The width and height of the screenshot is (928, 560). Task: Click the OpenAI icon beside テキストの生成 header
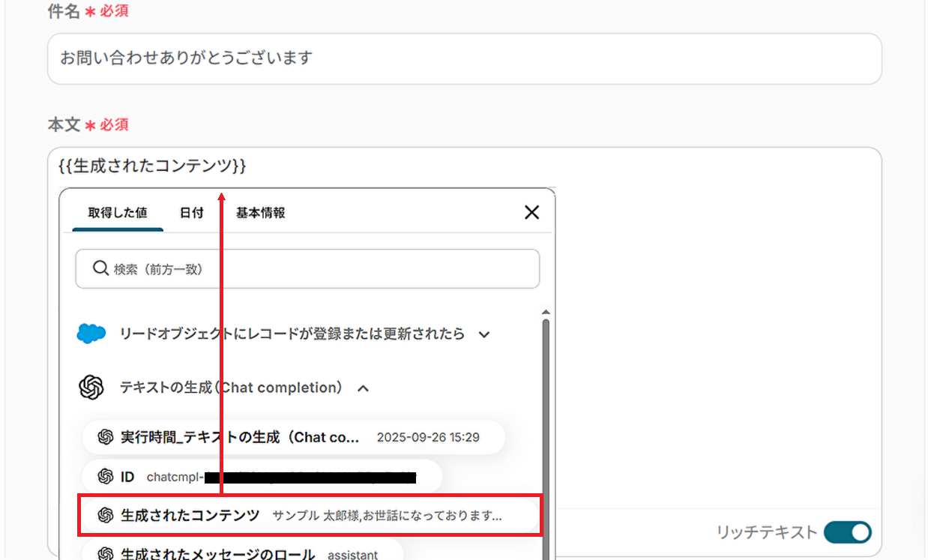91,388
